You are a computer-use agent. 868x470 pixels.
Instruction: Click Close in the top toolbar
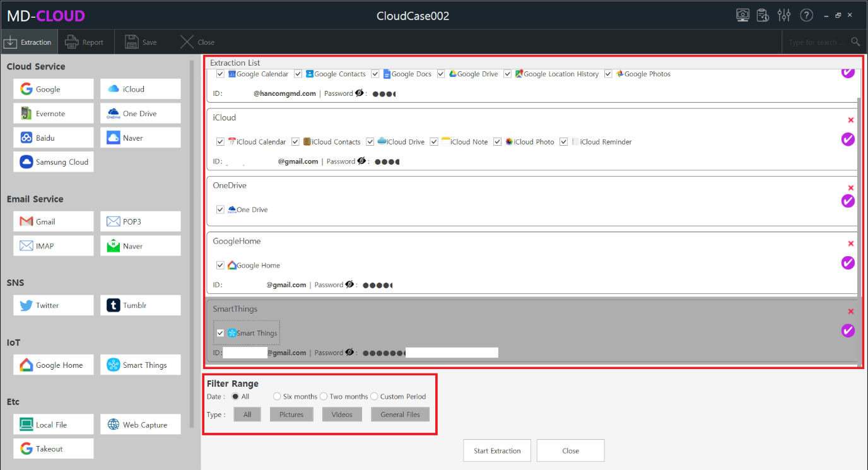tap(197, 42)
